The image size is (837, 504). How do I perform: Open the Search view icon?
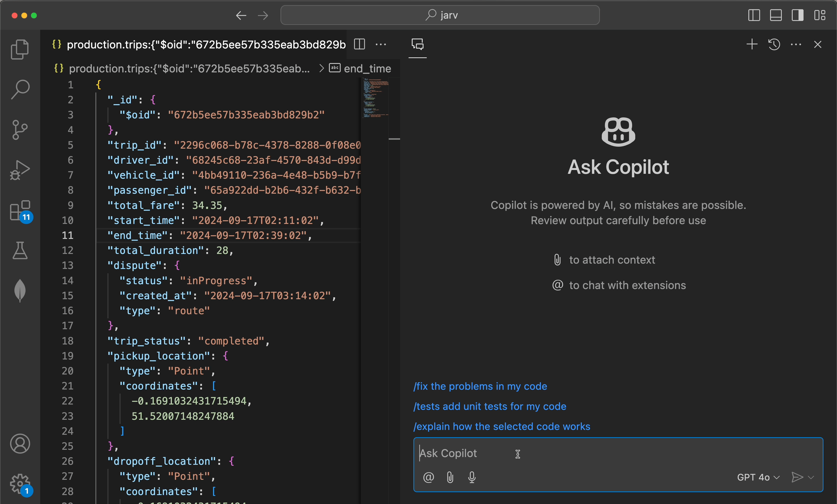click(20, 89)
